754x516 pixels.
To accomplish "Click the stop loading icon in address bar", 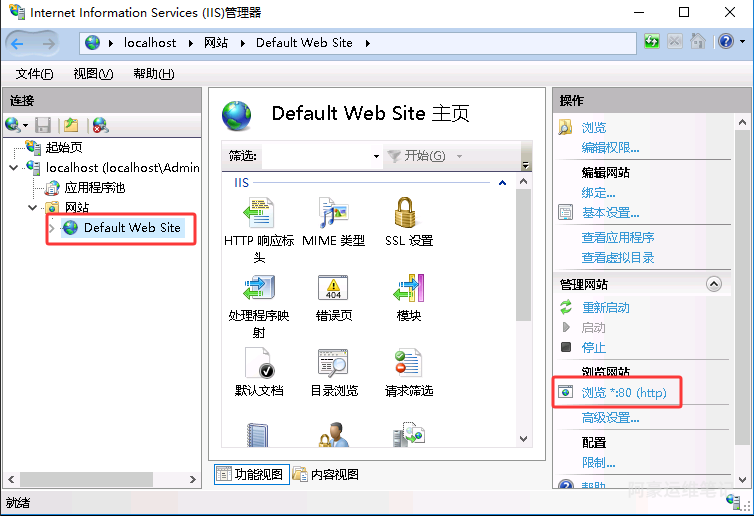I will coord(675,42).
